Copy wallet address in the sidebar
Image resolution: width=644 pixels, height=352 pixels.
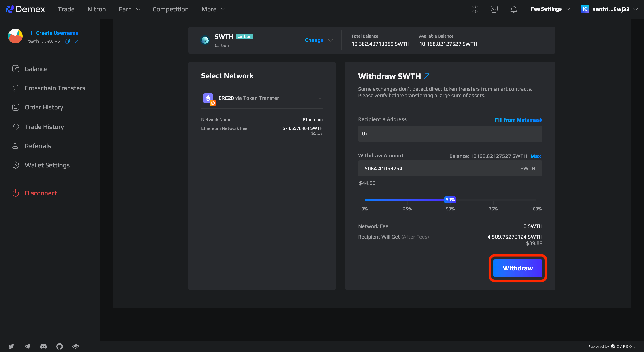click(68, 41)
